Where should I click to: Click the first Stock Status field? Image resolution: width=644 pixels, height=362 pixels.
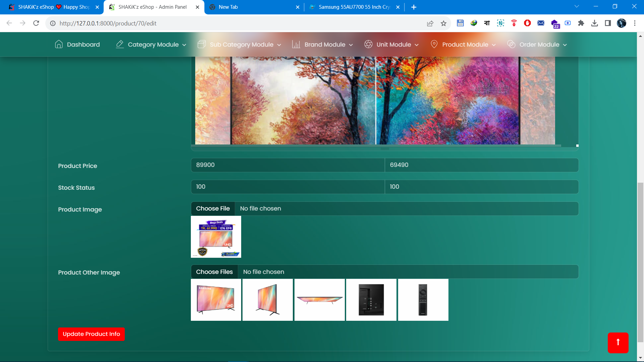tap(288, 187)
